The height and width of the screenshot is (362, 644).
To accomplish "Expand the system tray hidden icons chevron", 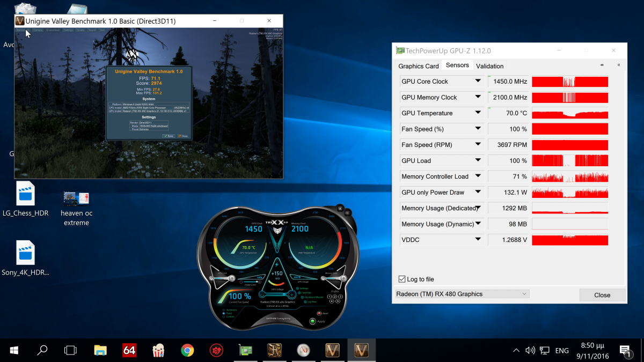I will (x=516, y=350).
